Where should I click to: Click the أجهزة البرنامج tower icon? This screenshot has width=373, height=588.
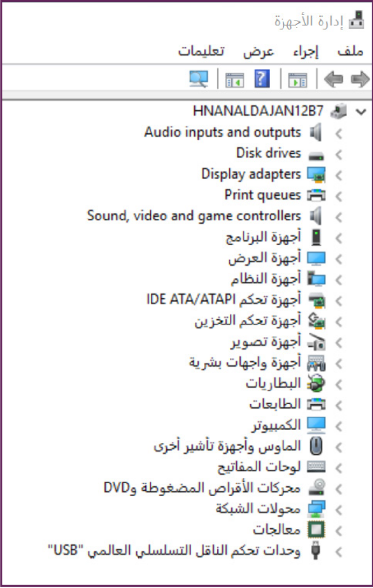316,237
